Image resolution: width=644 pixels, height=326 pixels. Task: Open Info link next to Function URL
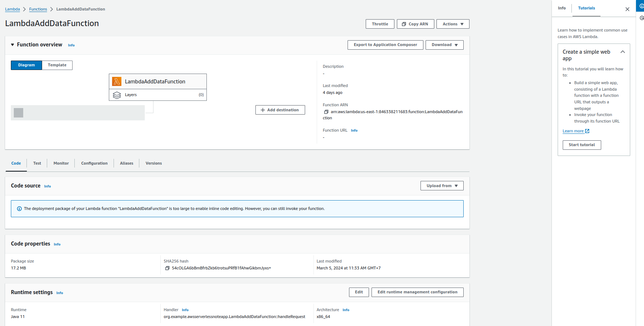pos(354,131)
